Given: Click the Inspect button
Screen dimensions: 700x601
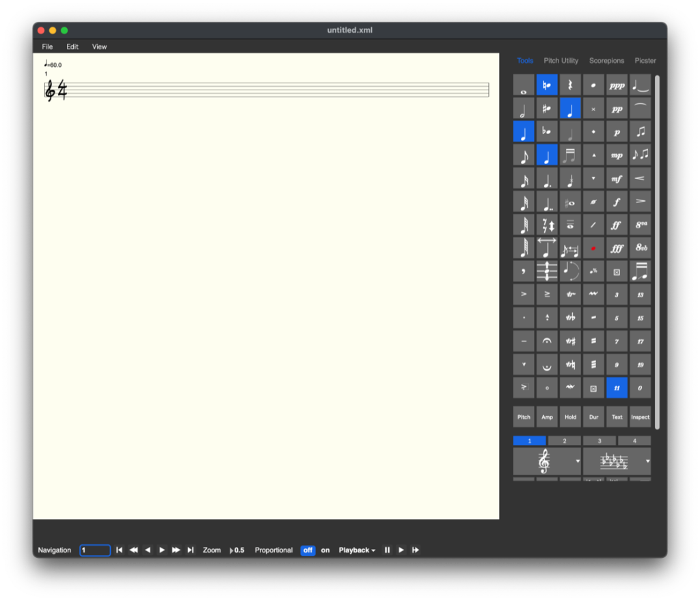Looking at the screenshot, I should 640,416.
